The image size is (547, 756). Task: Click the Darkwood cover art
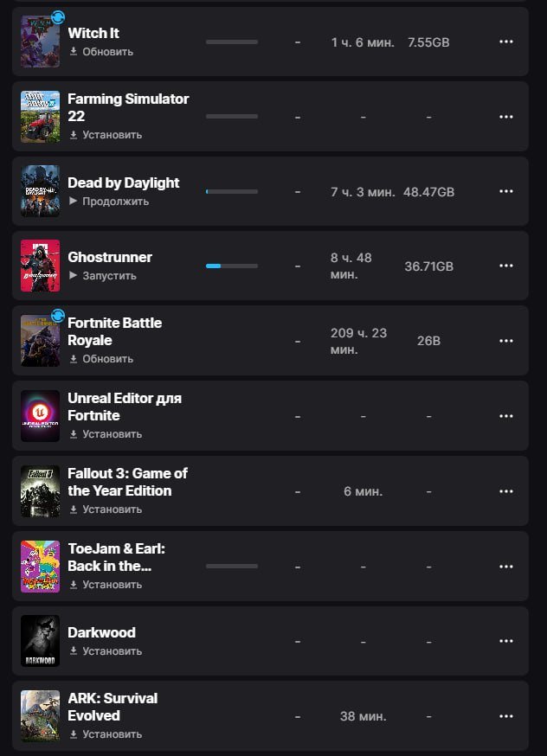40,640
